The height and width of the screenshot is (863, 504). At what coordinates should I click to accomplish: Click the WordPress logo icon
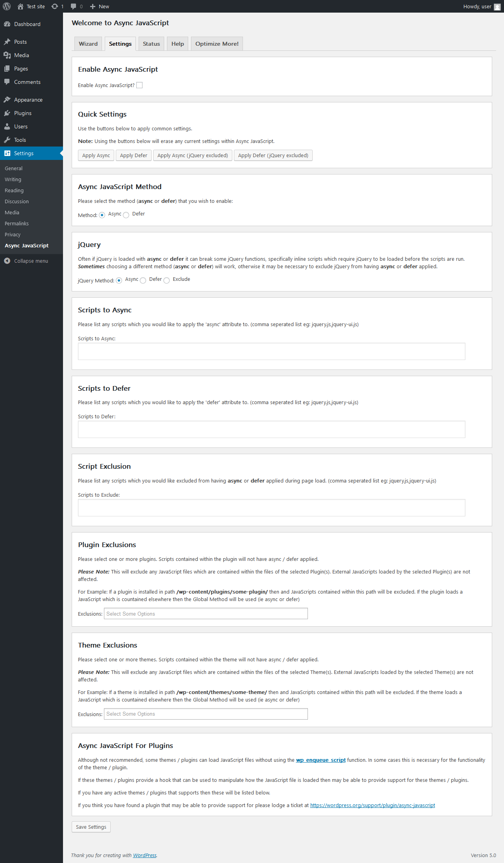[x=7, y=6]
